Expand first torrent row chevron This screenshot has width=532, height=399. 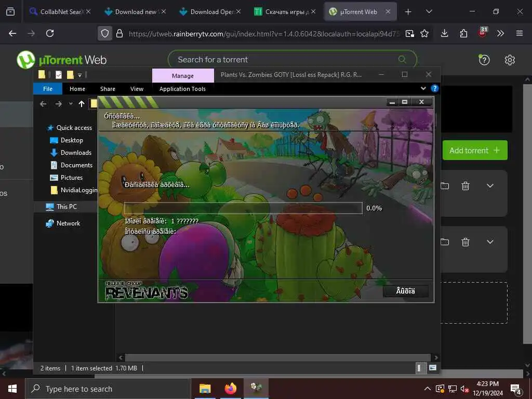click(490, 185)
